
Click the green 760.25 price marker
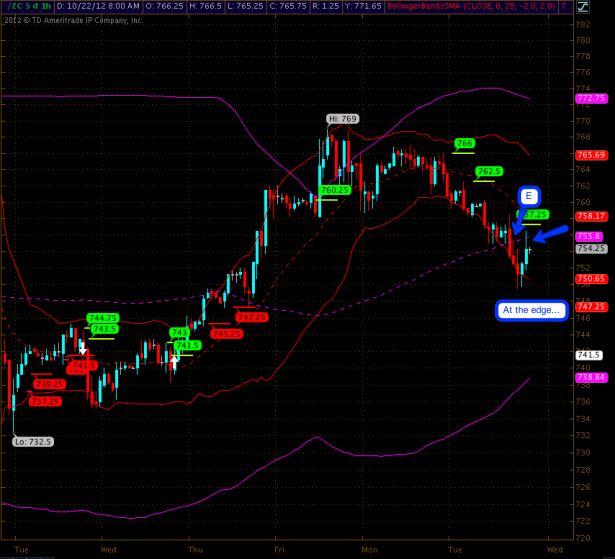334,190
